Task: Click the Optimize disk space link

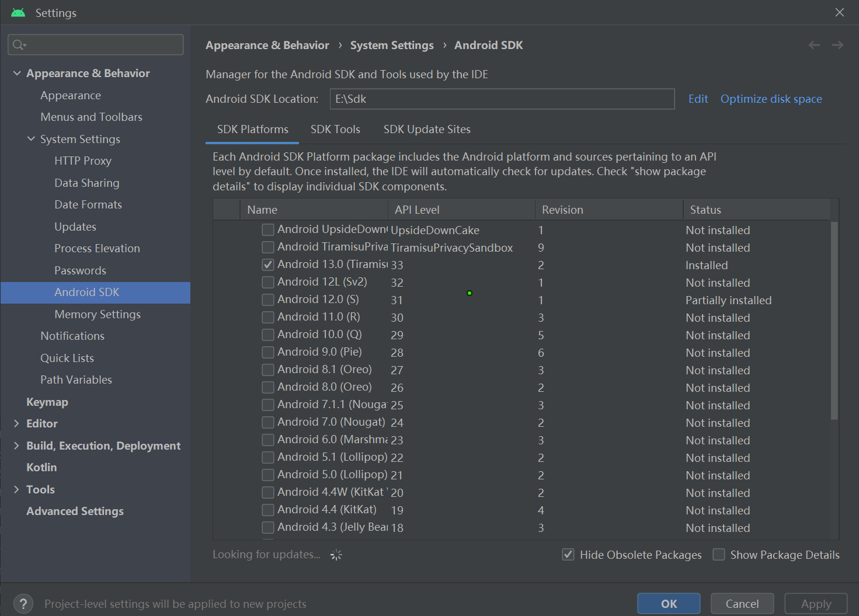Action: pyautogui.click(x=771, y=99)
